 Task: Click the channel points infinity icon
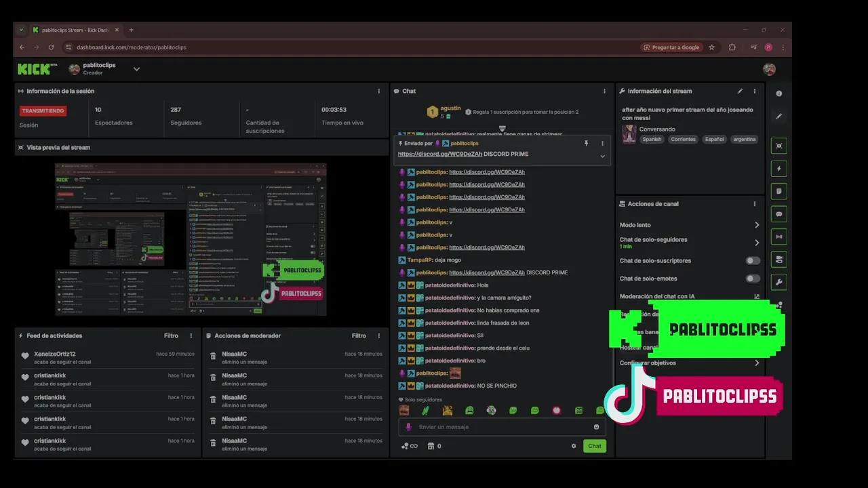pos(409,446)
